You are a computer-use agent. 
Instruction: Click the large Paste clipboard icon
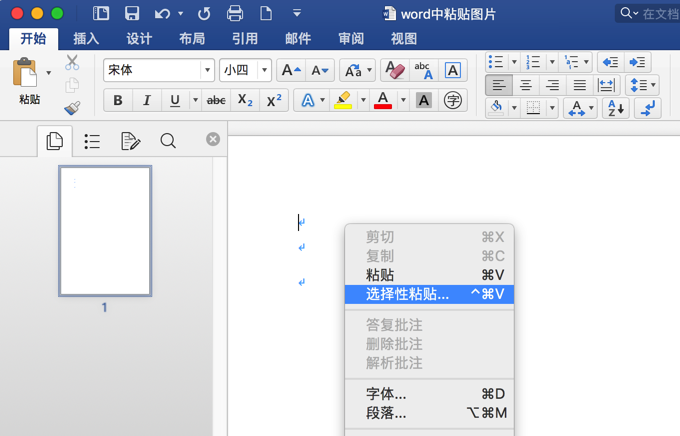(x=25, y=72)
